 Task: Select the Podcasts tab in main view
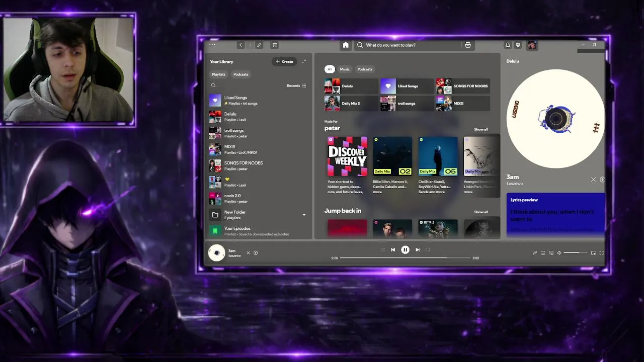[x=365, y=69]
